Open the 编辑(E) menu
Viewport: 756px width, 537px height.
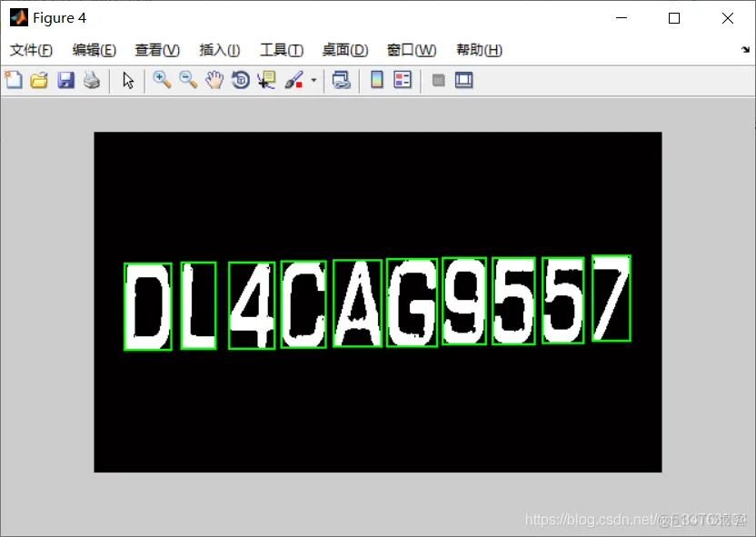[94, 50]
